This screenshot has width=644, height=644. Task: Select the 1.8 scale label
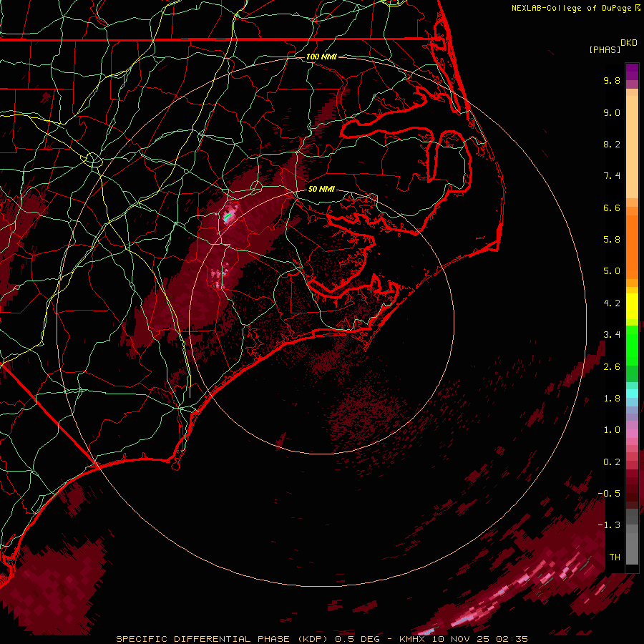[612, 399]
